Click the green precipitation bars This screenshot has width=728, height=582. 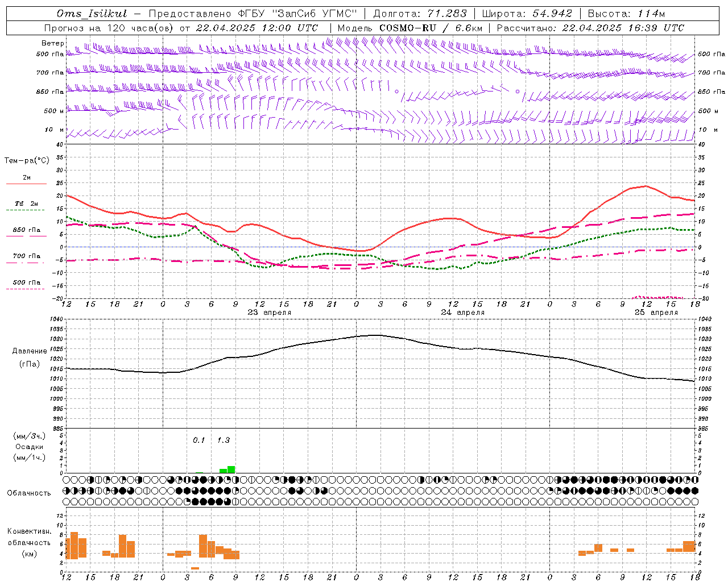click(227, 469)
